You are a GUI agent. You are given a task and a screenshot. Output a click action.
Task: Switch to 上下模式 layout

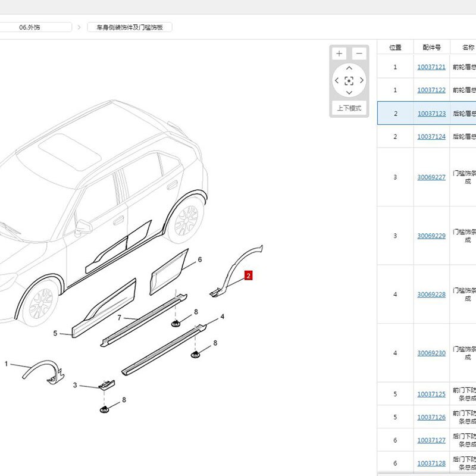pos(349,108)
